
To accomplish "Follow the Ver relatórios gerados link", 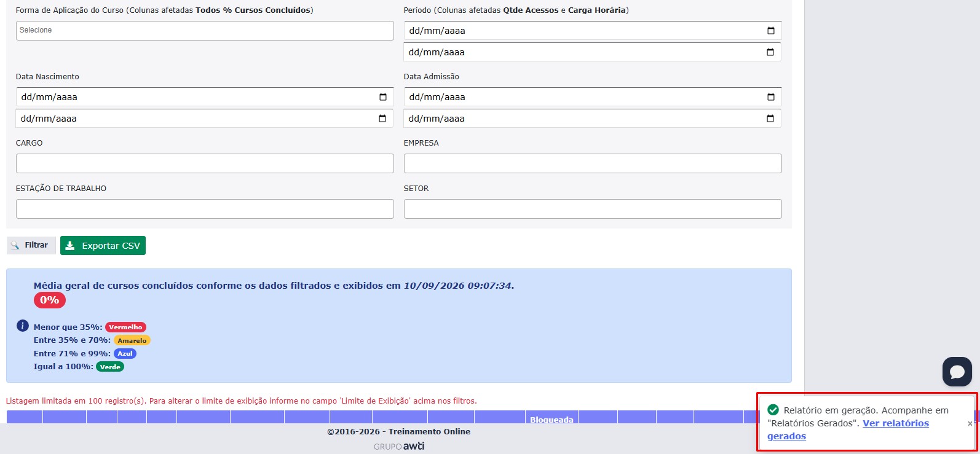I will [848, 429].
